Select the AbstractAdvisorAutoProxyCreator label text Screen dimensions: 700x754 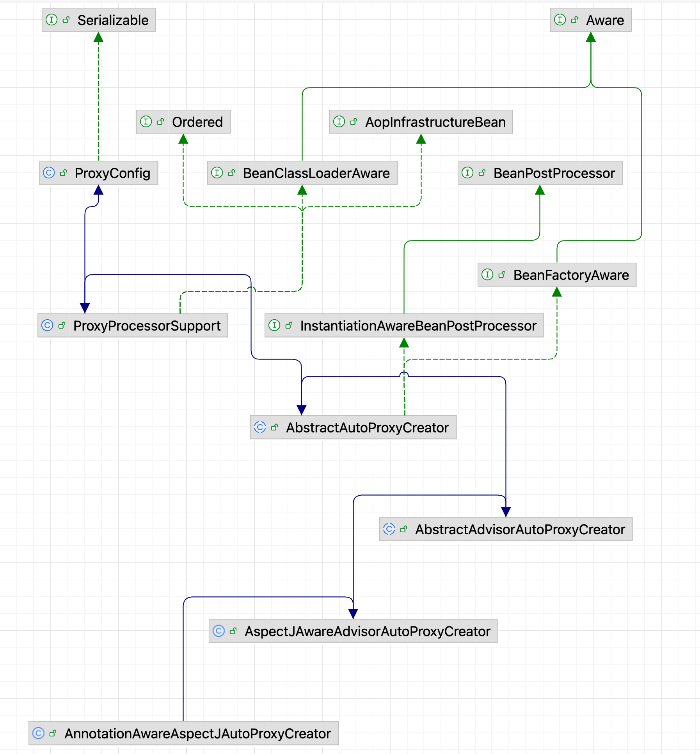point(520,530)
